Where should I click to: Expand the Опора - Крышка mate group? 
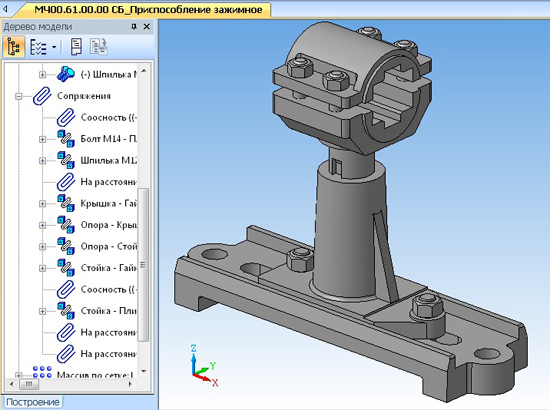[42, 225]
